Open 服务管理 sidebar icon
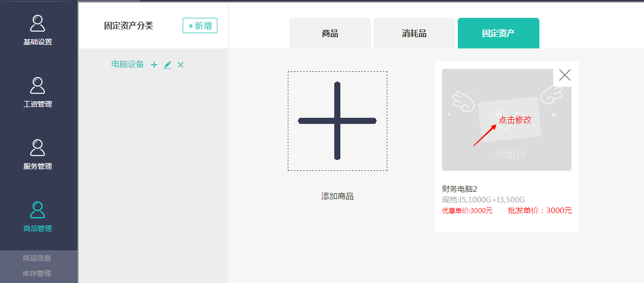Screen dimensions: 644x283 (38, 148)
